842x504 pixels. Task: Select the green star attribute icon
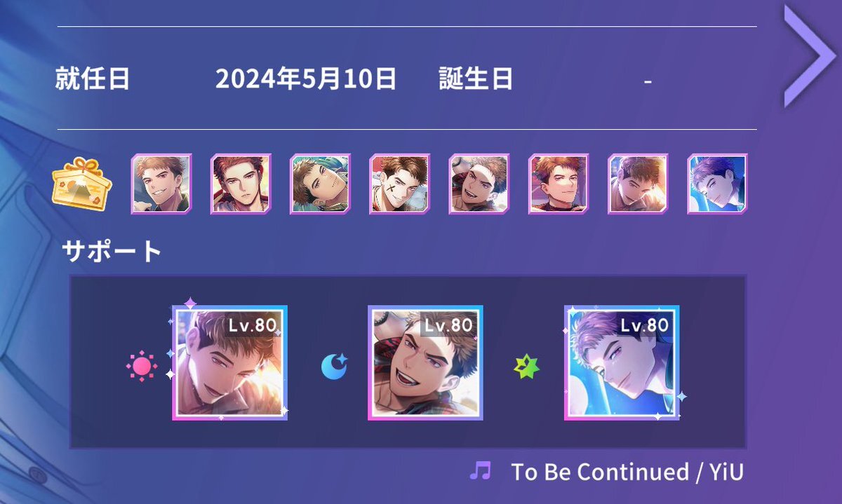528,365
